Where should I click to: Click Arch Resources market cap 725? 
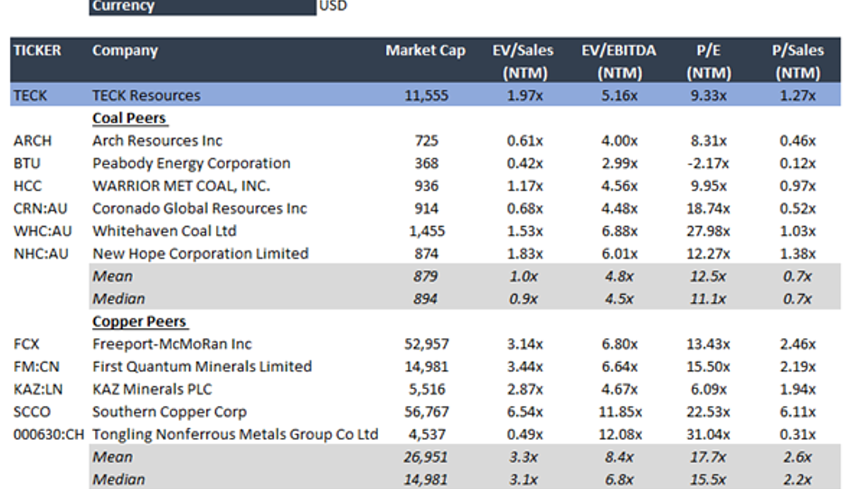426,140
